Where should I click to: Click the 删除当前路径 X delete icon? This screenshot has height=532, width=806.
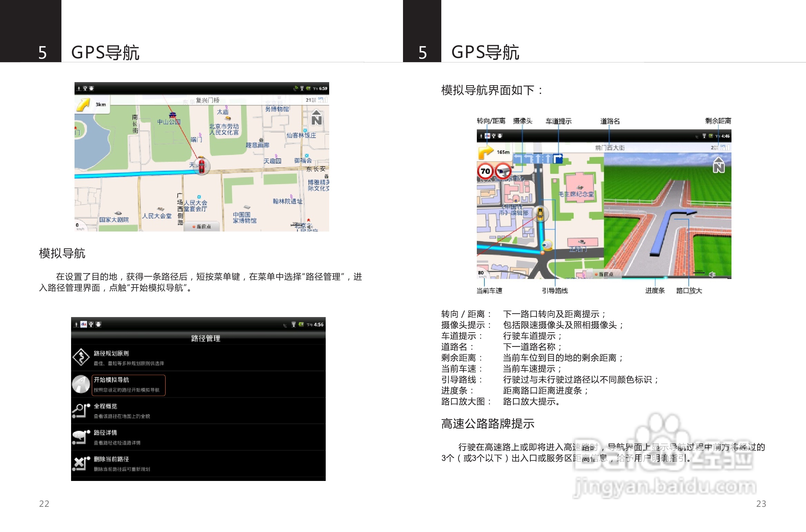click(x=79, y=463)
